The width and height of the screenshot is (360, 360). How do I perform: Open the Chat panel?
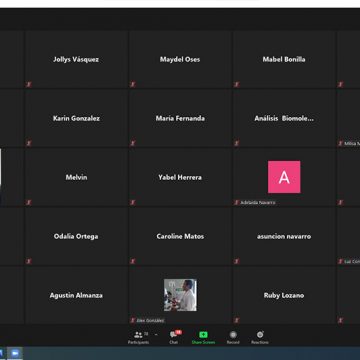coord(174,337)
